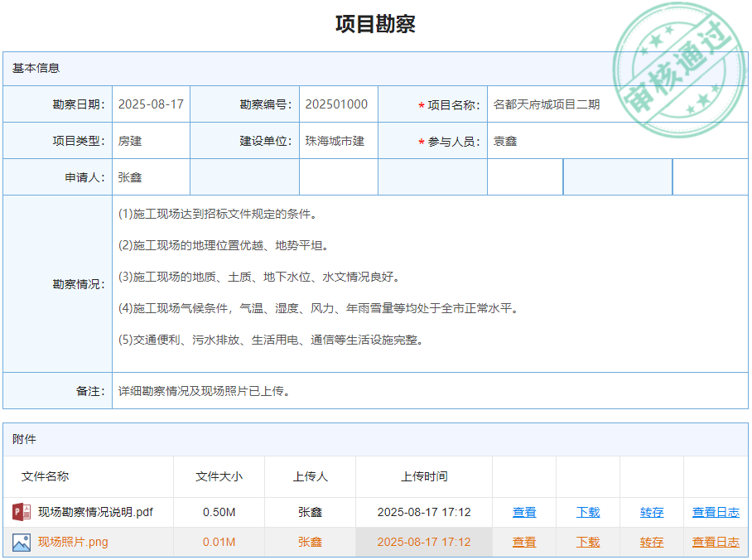
Task: Click 查看 for 现场照片.png
Action: pos(524,543)
